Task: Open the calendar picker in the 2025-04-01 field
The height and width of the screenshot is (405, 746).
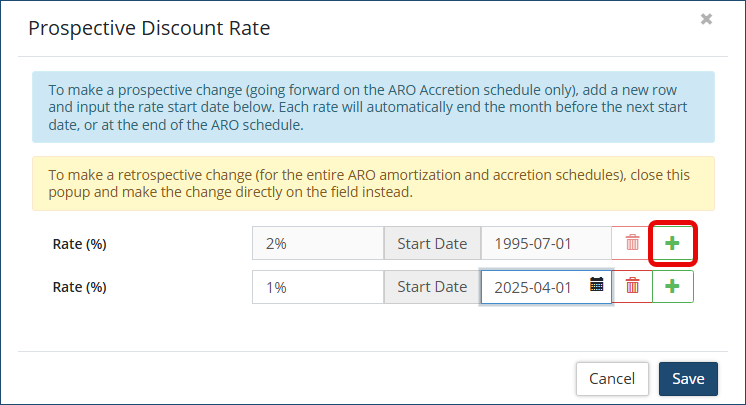Action: tap(597, 285)
